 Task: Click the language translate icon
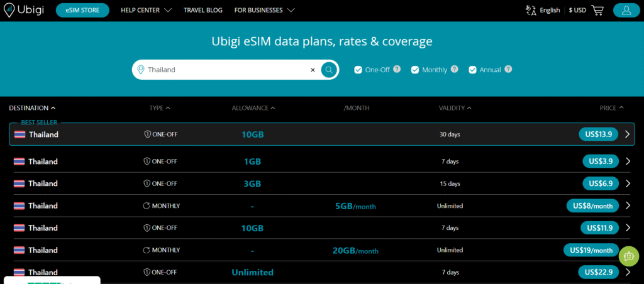[531, 10]
